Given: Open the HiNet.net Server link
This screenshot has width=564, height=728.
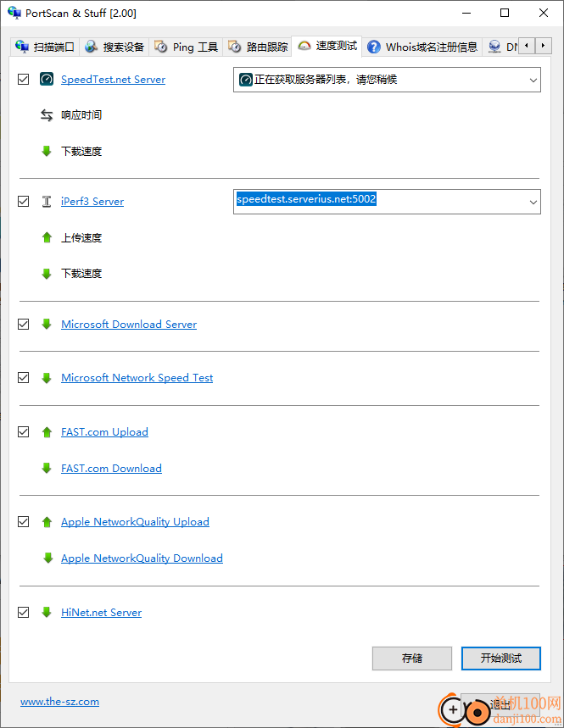Looking at the screenshot, I should pyautogui.click(x=101, y=613).
